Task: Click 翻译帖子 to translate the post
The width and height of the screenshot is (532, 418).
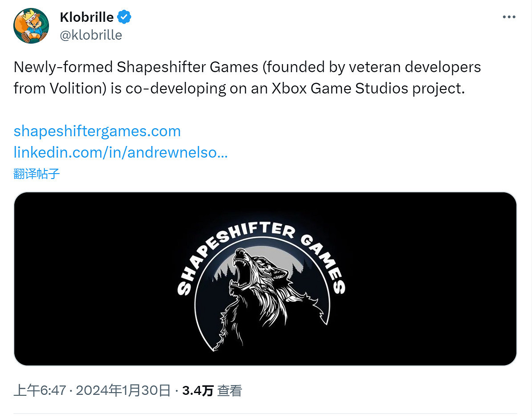Action: click(x=36, y=174)
